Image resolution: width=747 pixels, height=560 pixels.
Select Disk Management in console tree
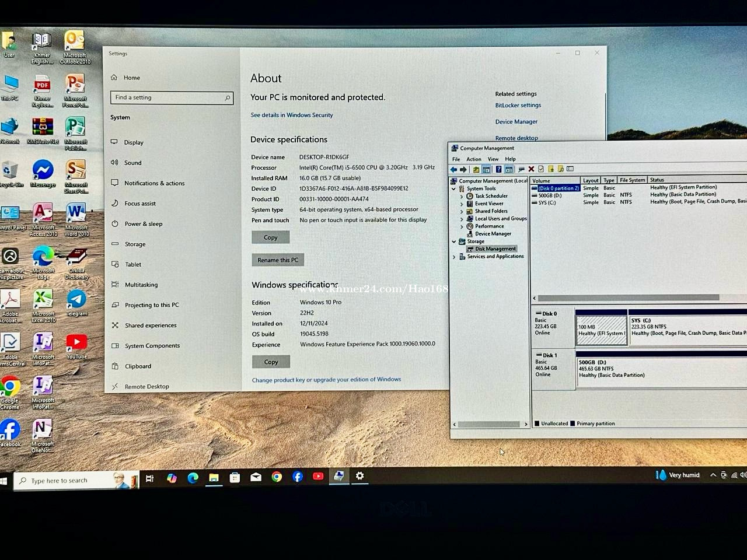(495, 249)
